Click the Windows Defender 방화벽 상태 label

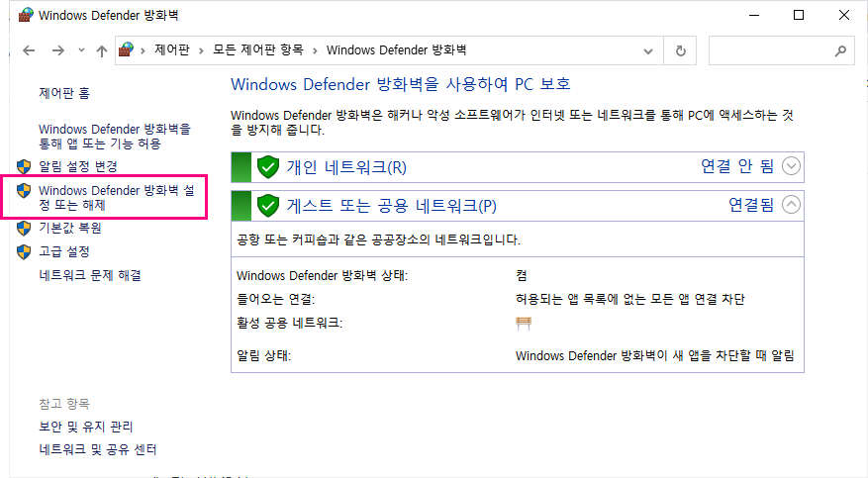(x=323, y=275)
